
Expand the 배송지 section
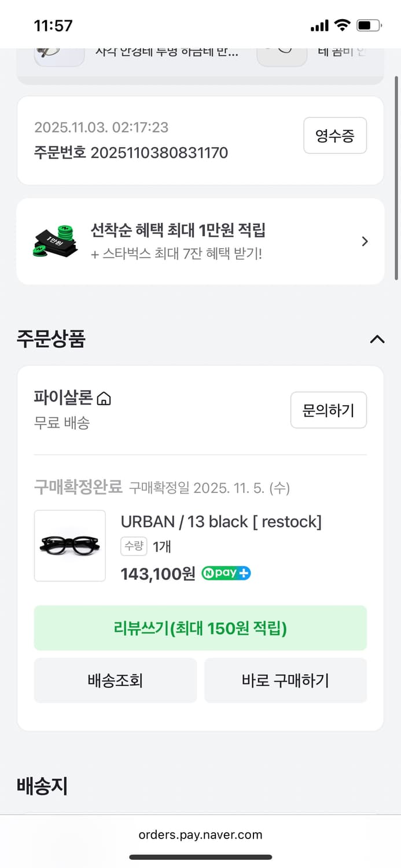(x=42, y=785)
